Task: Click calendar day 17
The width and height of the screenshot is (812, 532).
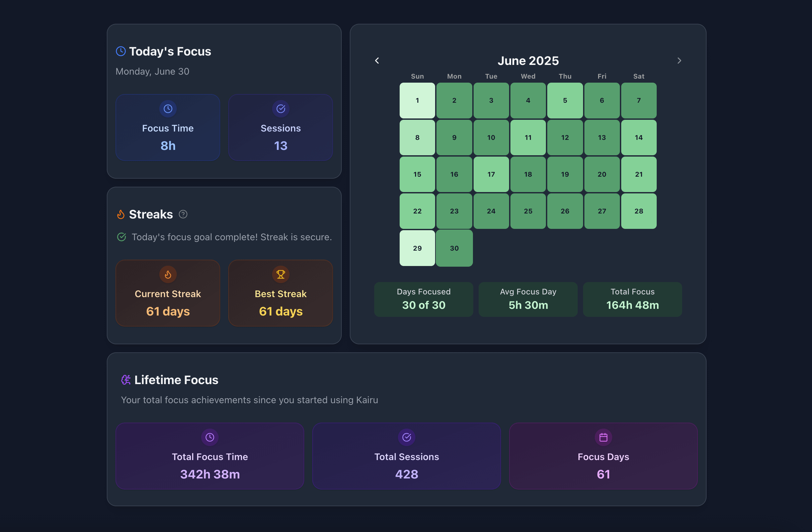Action: [x=491, y=174]
